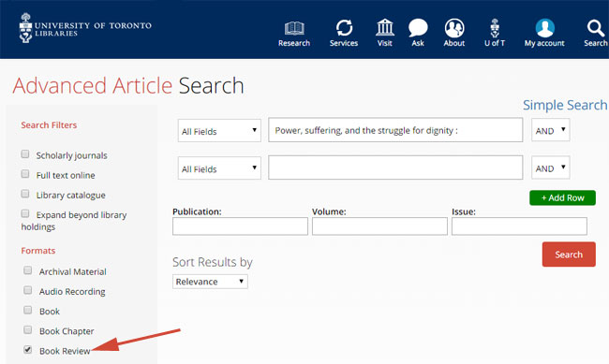Focus the Issue input field
The height and width of the screenshot is (364, 609).
click(x=519, y=226)
